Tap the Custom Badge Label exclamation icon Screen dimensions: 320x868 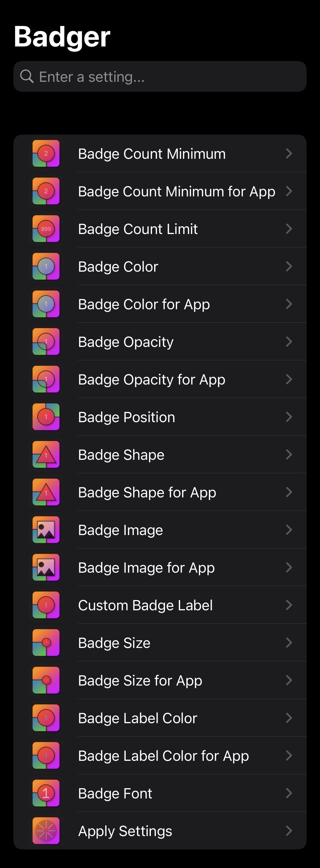(x=46, y=605)
